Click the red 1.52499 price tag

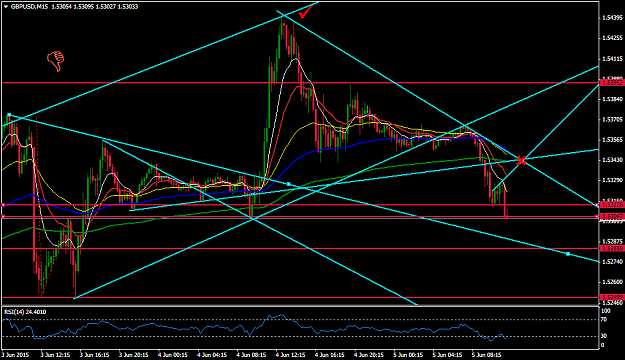(611, 297)
